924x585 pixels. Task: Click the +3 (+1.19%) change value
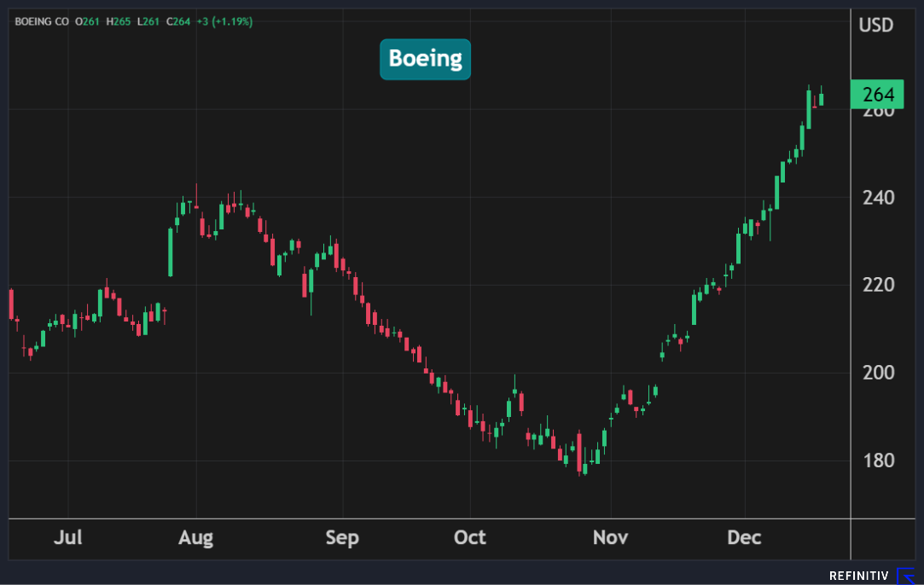(224, 21)
